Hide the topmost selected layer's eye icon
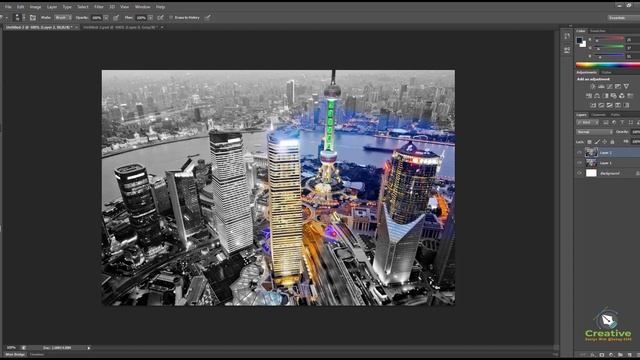The height and width of the screenshot is (360, 640). (x=579, y=153)
